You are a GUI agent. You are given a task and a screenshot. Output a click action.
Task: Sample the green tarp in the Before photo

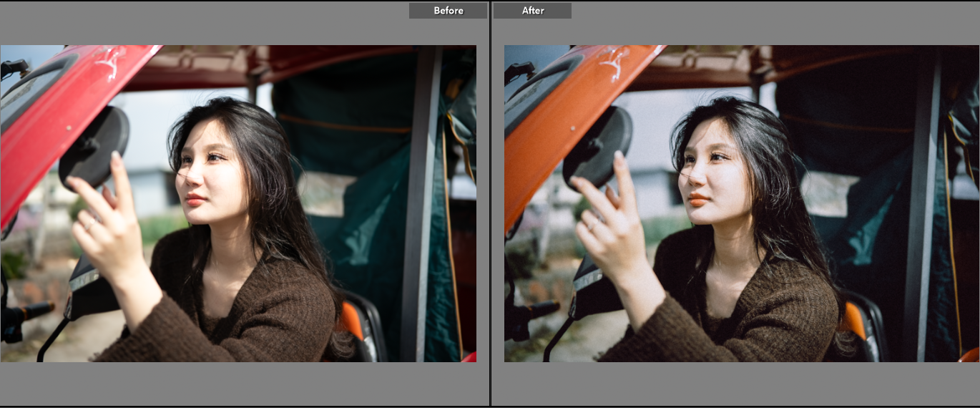(358, 236)
